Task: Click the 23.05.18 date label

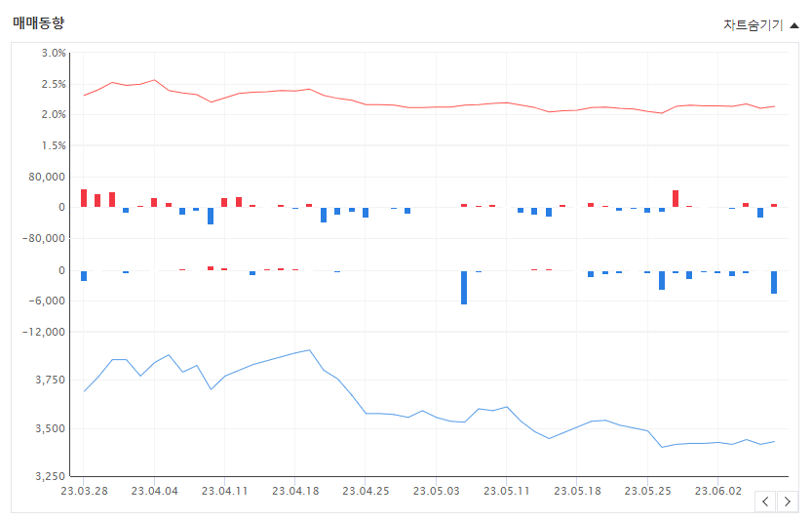Action: pyautogui.click(x=577, y=491)
